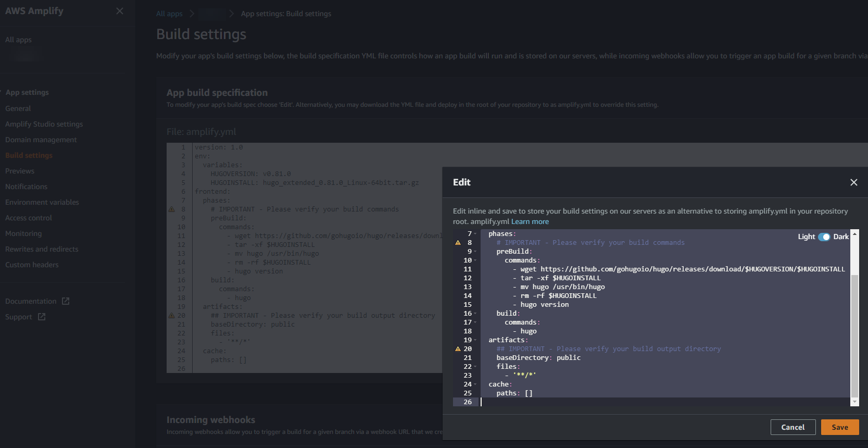This screenshot has width=868, height=448.
Task: Open Monitoring page
Action: point(23,233)
